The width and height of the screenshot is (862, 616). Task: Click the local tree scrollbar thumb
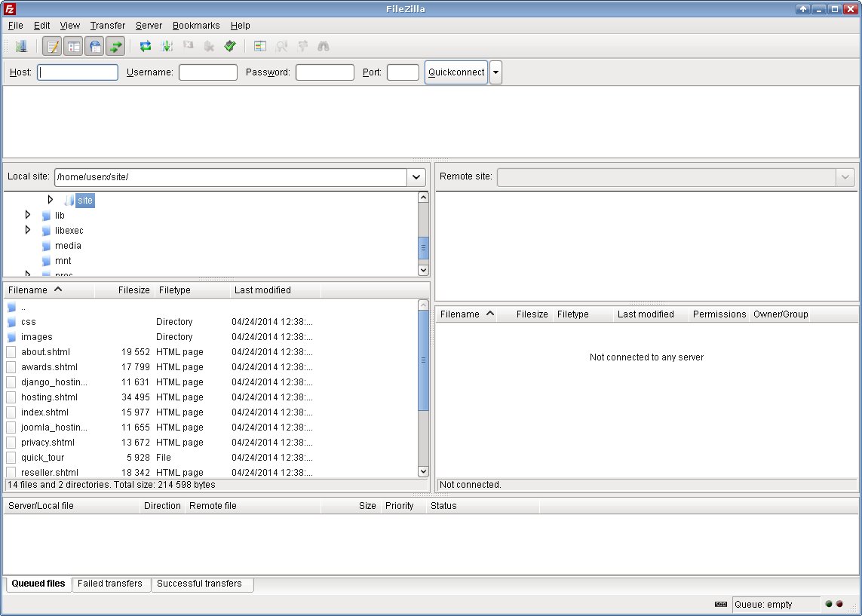pyautogui.click(x=423, y=248)
